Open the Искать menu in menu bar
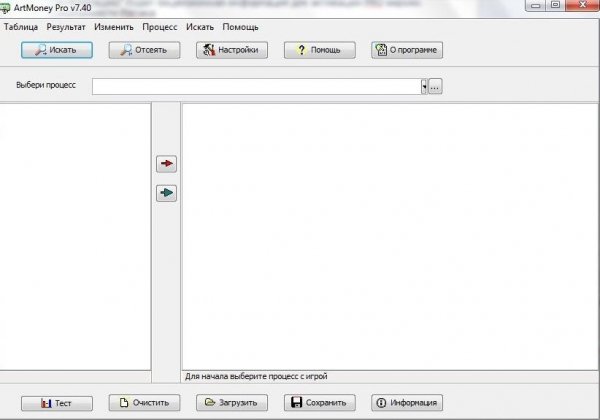This screenshot has width=600, height=420. [200, 27]
